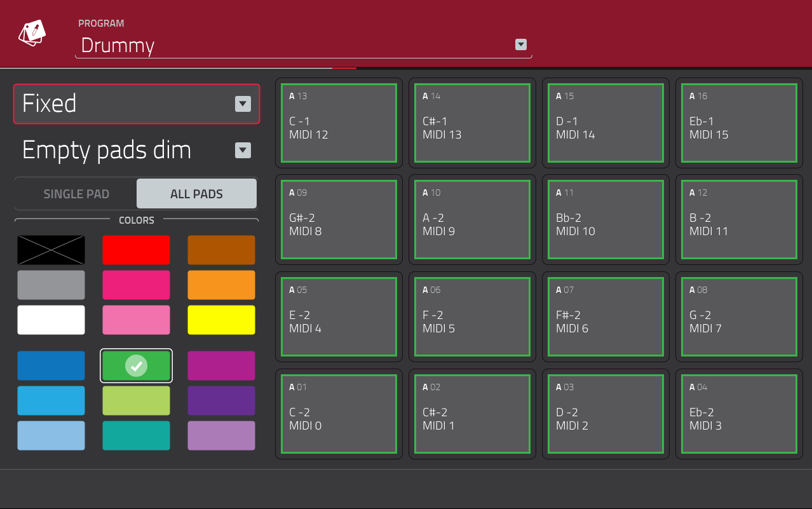Select the light blue color swatch
Viewport: 812px width, 509px height.
point(51,436)
